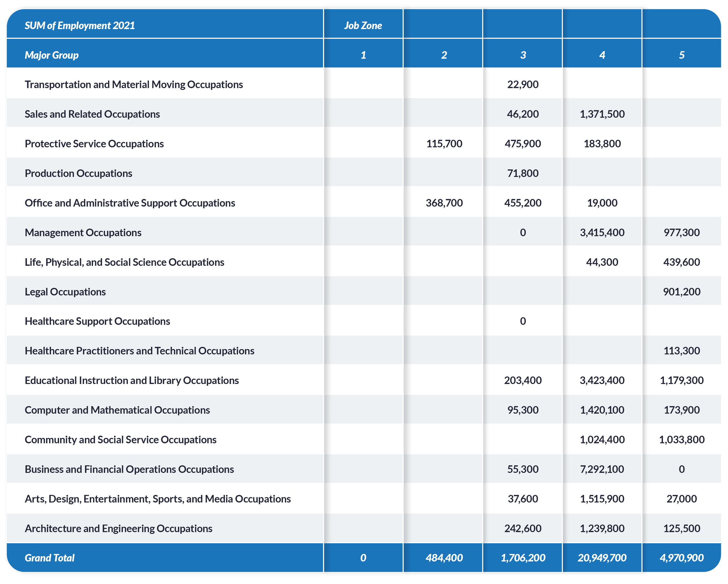Click the value 19,000 in Office row
Image resolution: width=728 pixels, height=584 pixels.
click(602, 203)
